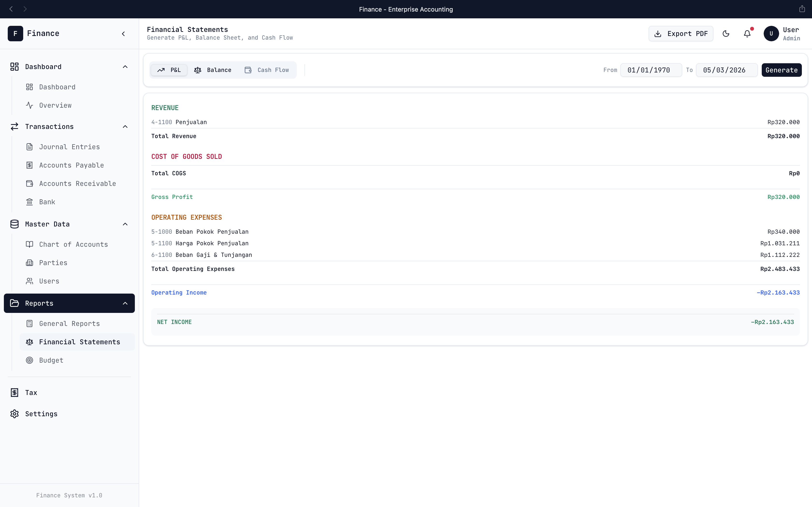
Task: Switch to the Balance tab
Action: (213, 70)
